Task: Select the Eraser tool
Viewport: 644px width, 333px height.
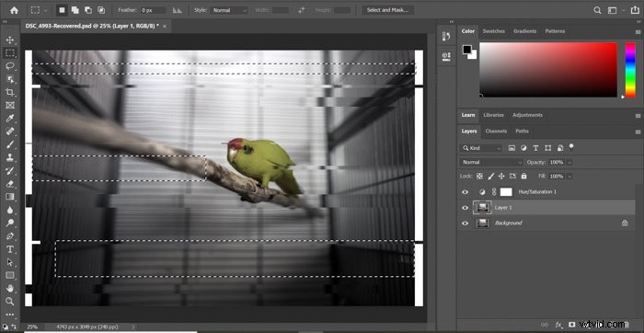Action: [x=10, y=184]
